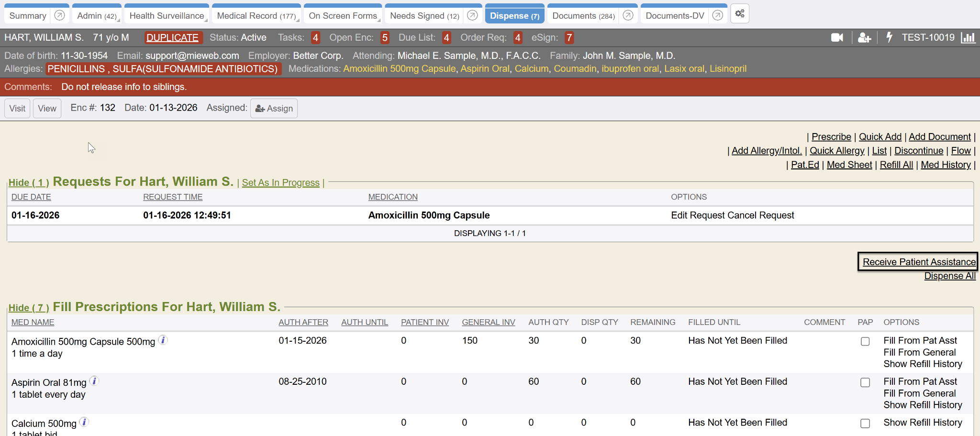Click info icon next to Amoxicillin 500mg Capsule
Viewport: 980px width, 436px height.
tap(163, 340)
